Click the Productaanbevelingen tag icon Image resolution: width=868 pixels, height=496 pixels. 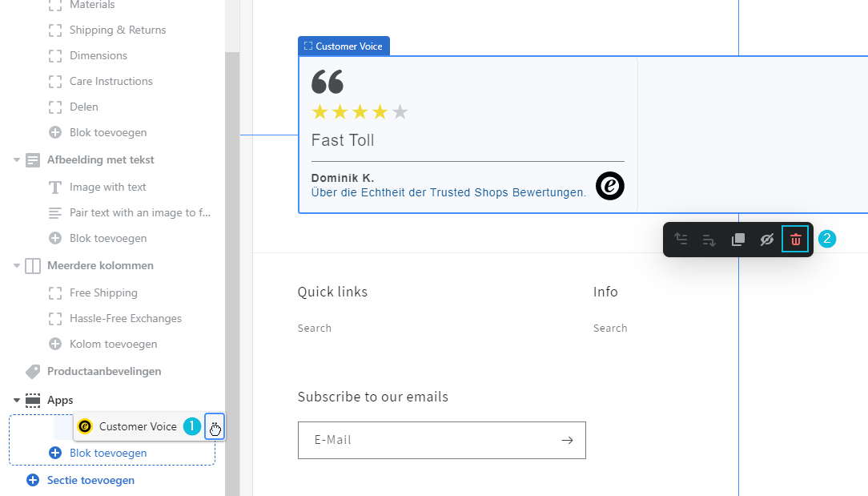(x=33, y=371)
